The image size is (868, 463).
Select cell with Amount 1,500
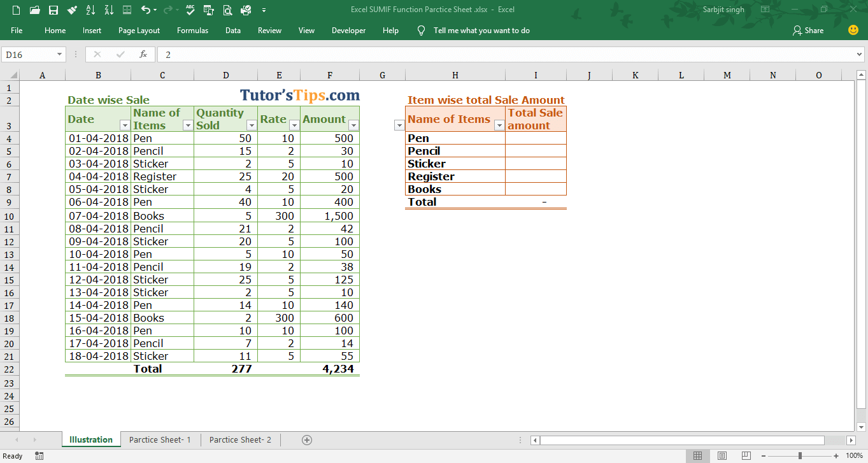tap(330, 216)
